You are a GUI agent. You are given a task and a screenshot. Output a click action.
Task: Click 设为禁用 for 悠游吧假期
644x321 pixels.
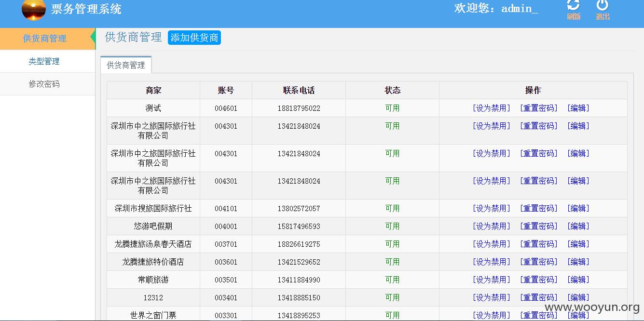(491, 226)
